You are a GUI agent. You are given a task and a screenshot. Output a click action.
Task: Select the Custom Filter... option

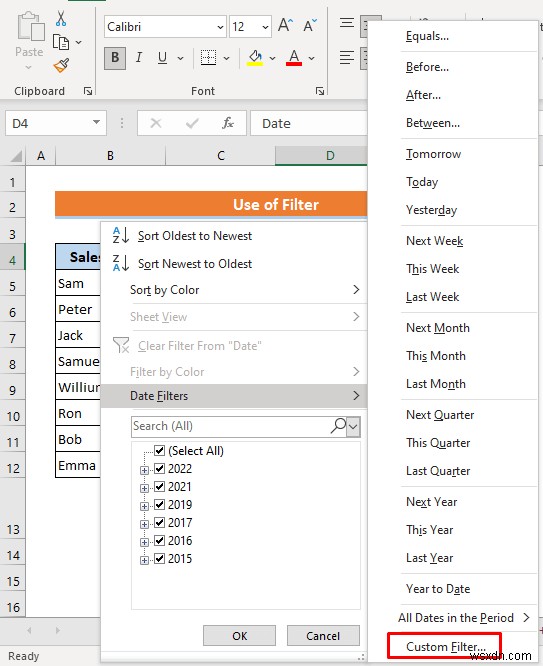coord(445,646)
